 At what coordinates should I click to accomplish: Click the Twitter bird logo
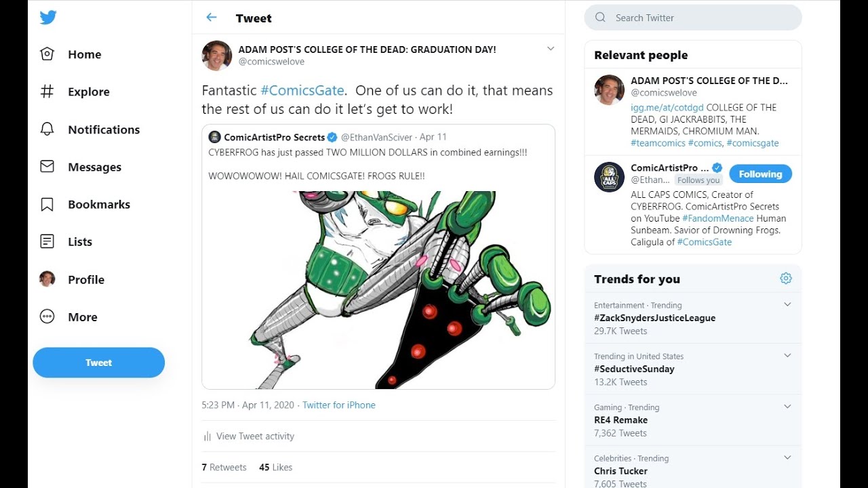point(47,18)
